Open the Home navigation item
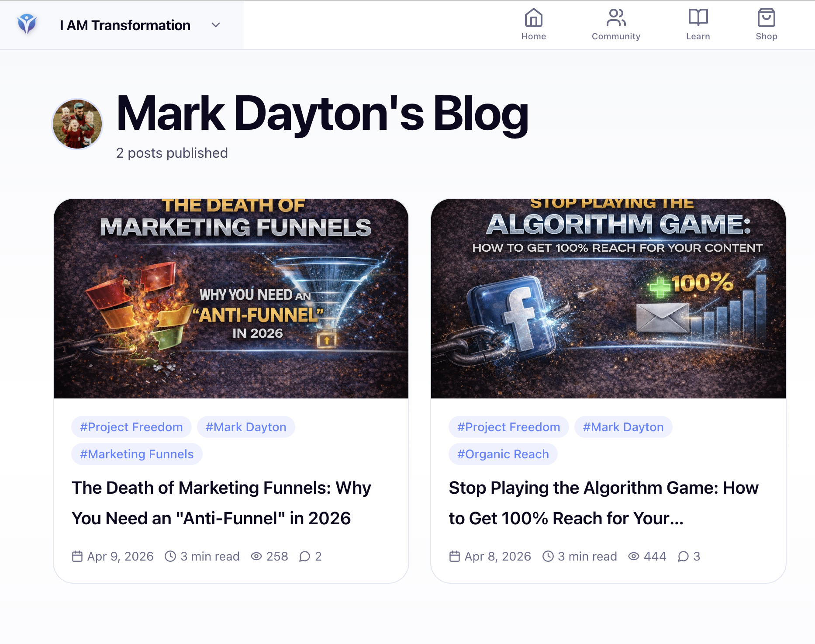Image resolution: width=815 pixels, height=644 pixels. click(x=533, y=24)
